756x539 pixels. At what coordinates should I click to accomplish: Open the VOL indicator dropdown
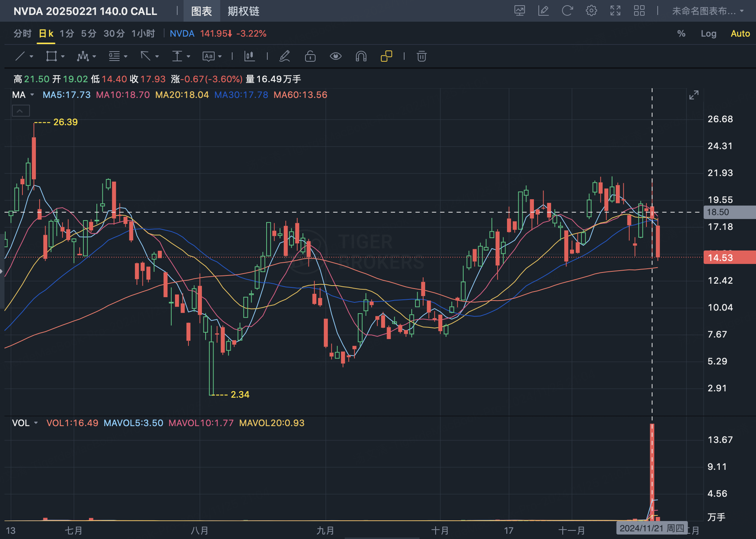click(x=36, y=423)
